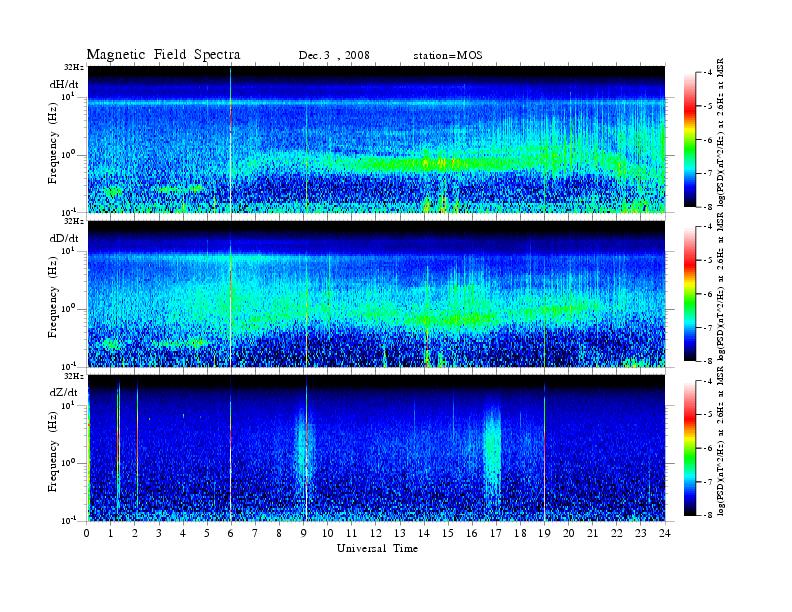
Task: Click hour "1" on the time axis
Action: tap(111, 533)
